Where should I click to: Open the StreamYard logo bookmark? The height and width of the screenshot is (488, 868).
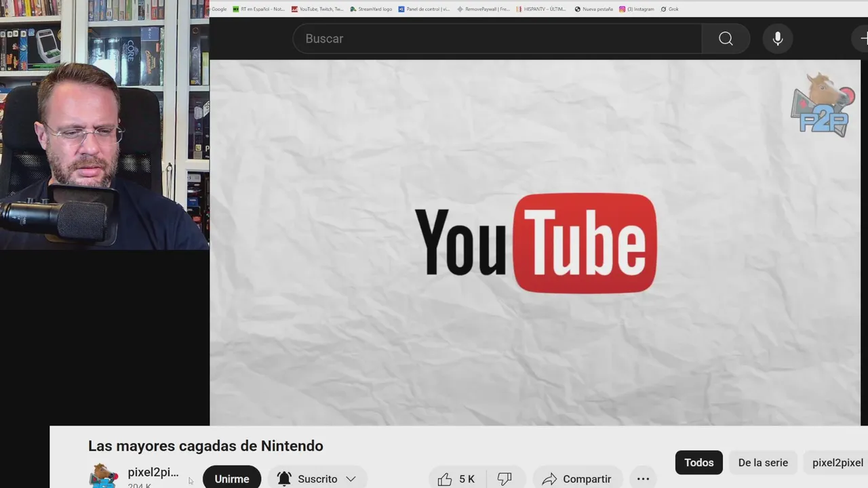[371, 9]
